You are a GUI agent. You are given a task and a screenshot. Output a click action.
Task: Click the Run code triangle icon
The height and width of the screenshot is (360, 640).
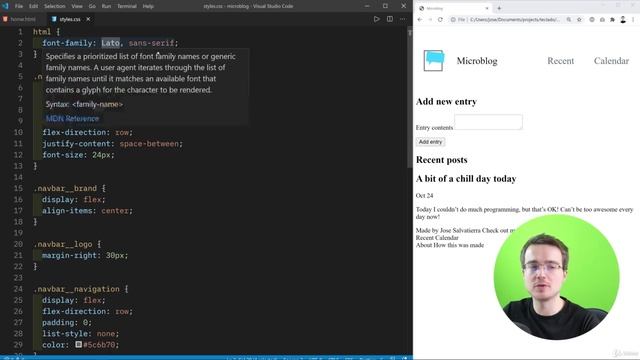point(376,19)
